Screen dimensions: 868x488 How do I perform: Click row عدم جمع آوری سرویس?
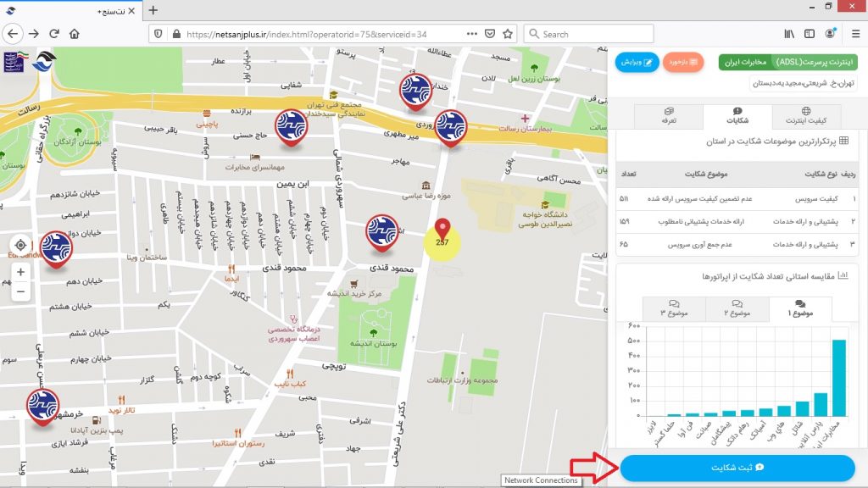737,244
